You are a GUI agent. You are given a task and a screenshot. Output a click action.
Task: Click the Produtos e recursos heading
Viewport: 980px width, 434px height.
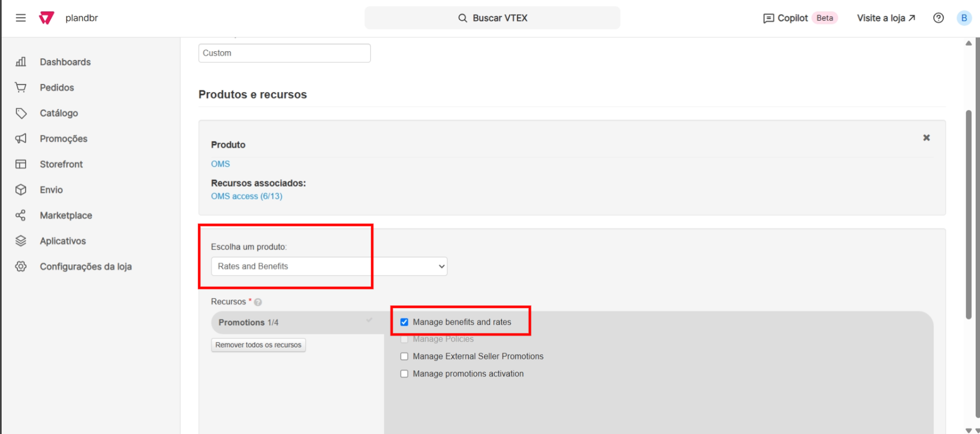[253, 94]
